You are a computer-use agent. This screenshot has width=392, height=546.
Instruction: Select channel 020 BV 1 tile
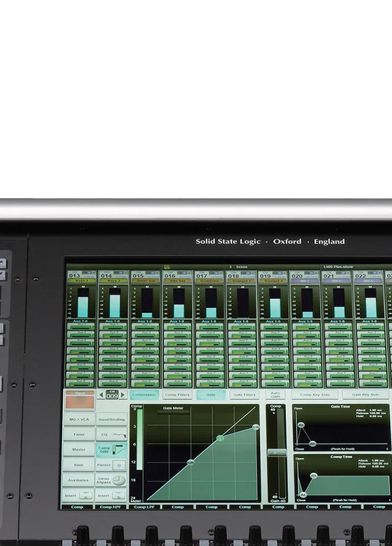click(305, 277)
